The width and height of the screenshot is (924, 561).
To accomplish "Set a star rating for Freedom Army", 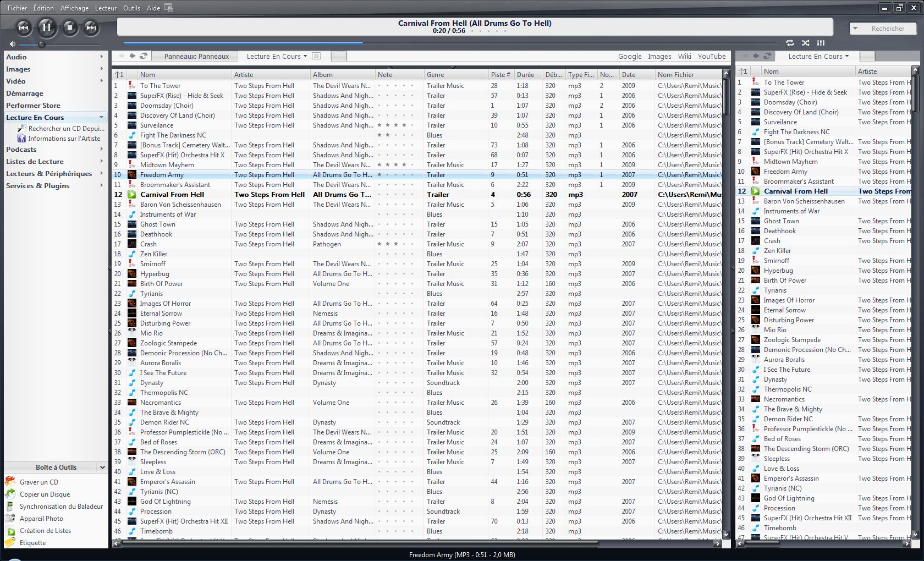I will coord(396,174).
